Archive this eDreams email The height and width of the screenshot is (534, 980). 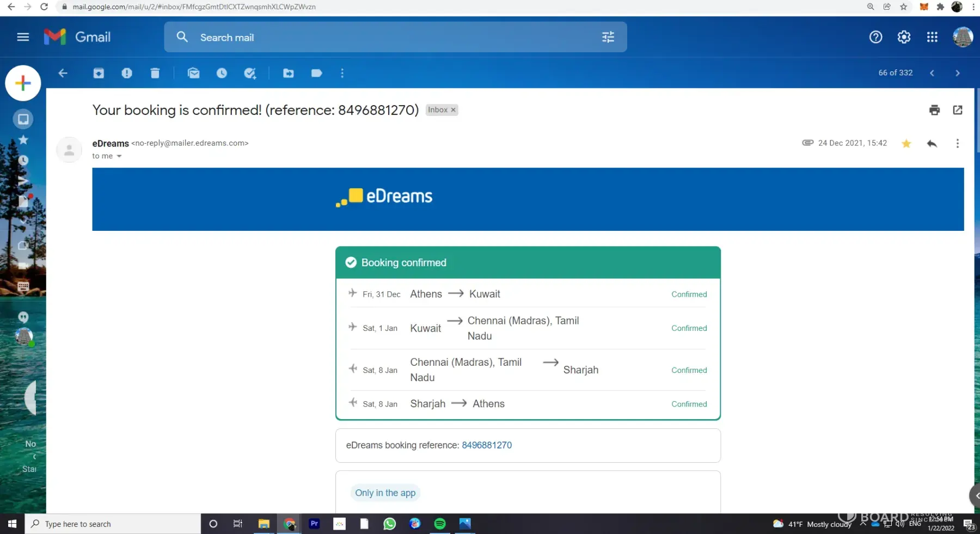[99, 73]
